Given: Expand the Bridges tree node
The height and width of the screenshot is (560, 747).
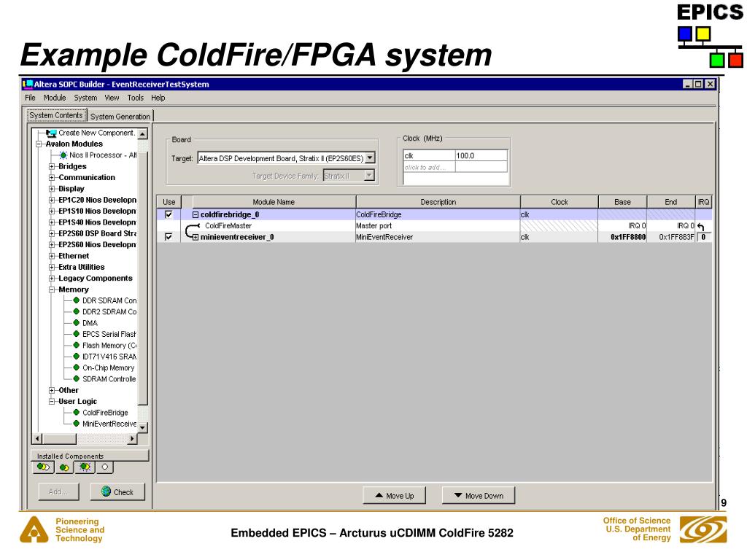Looking at the screenshot, I should [x=52, y=166].
